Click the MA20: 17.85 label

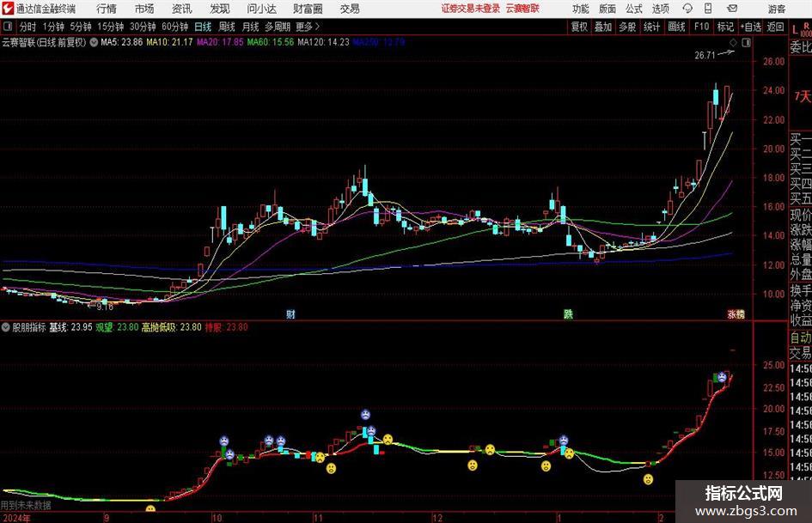click(220, 42)
